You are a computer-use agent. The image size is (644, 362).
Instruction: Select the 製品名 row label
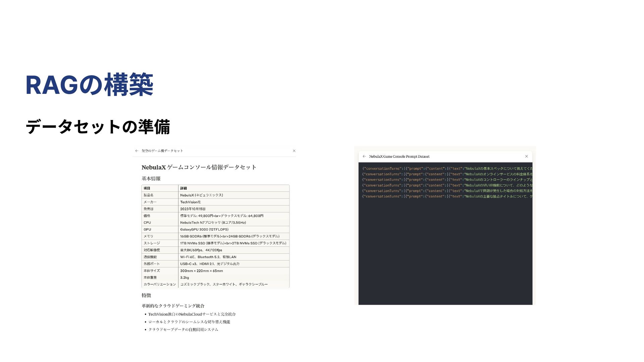(x=149, y=195)
